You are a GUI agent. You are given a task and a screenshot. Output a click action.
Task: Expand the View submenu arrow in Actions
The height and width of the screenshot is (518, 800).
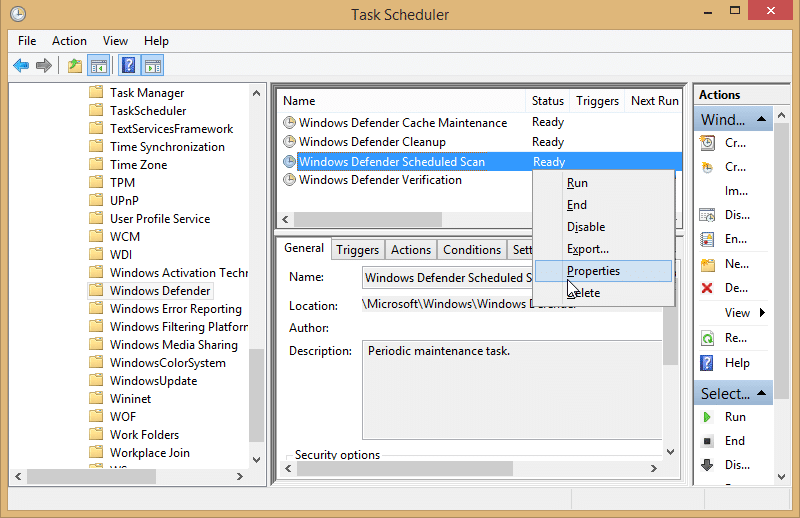[x=762, y=312]
